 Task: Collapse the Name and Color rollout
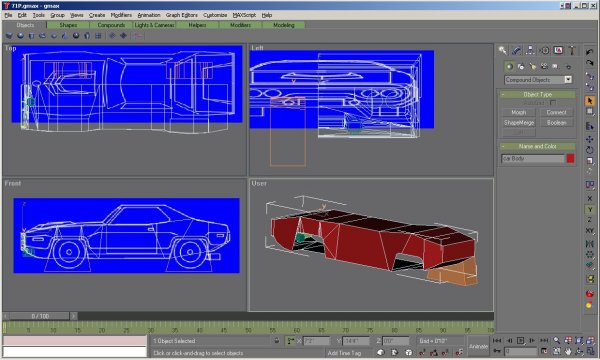pyautogui.click(x=537, y=146)
